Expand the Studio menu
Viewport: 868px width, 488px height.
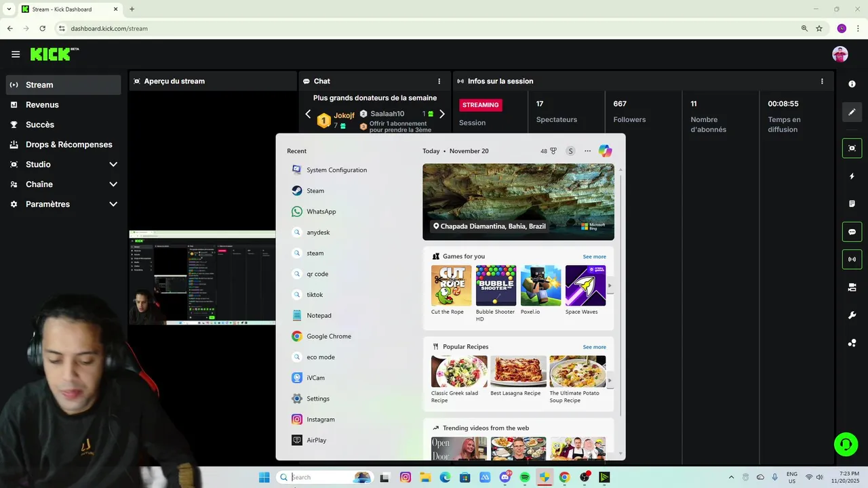point(64,164)
